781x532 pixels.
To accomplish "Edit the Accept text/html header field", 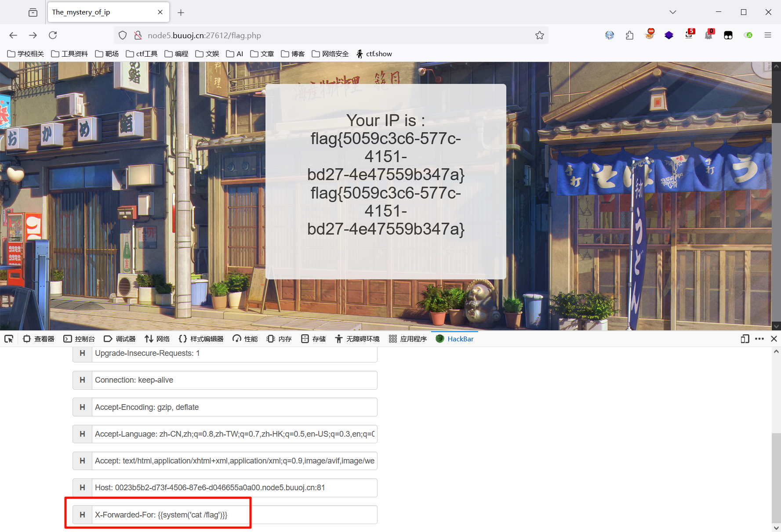I will click(x=234, y=461).
